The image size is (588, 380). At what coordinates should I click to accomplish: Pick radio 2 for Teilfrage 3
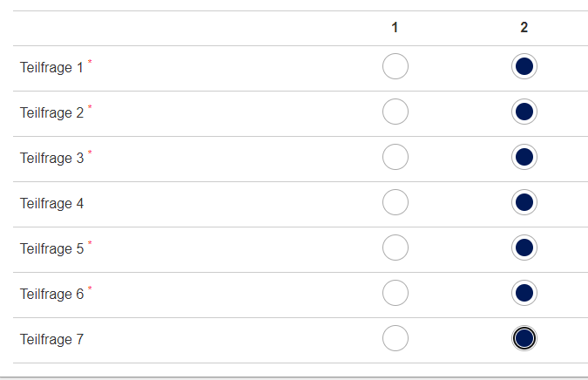tap(524, 157)
